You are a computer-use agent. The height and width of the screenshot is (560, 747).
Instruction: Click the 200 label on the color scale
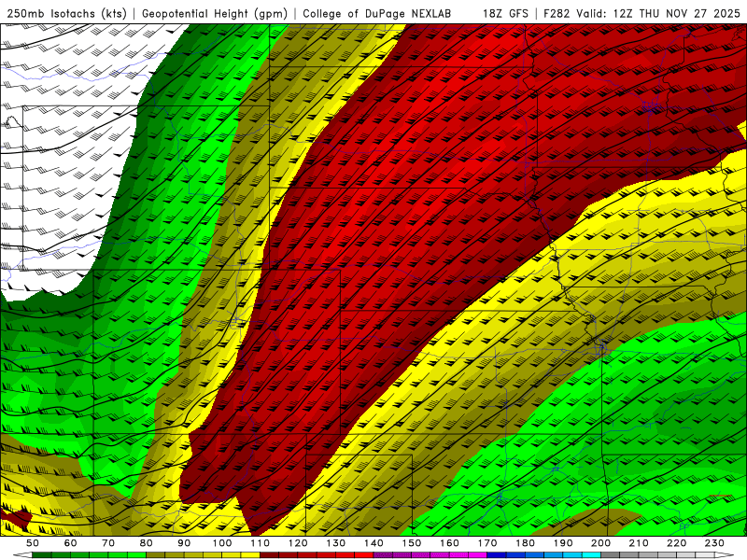[x=600, y=543]
